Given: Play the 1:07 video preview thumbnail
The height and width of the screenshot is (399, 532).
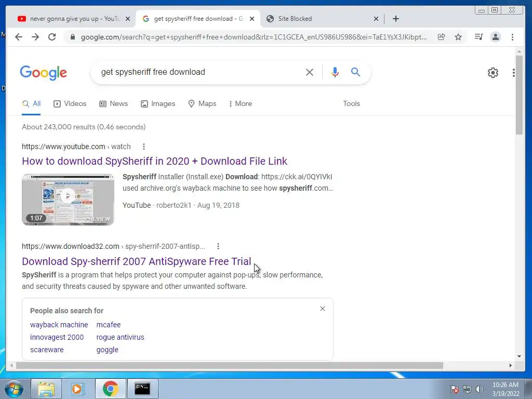Looking at the screenshot, I should (68, 199).
